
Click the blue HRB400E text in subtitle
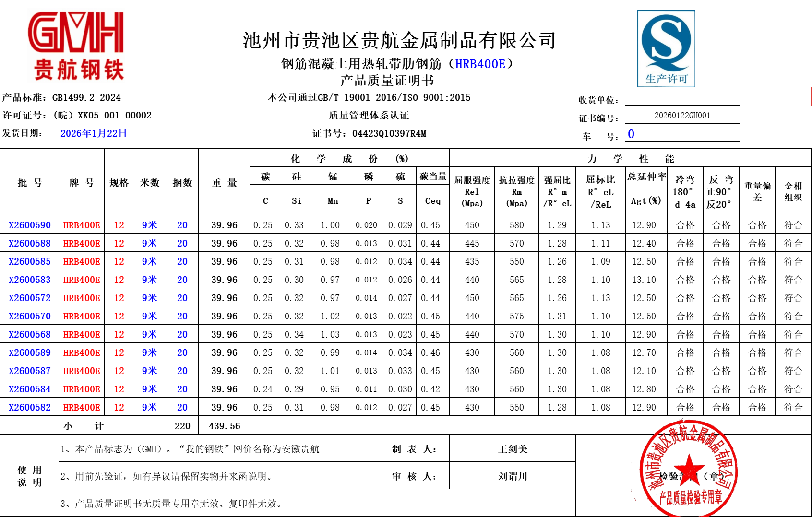click(480, 64)
